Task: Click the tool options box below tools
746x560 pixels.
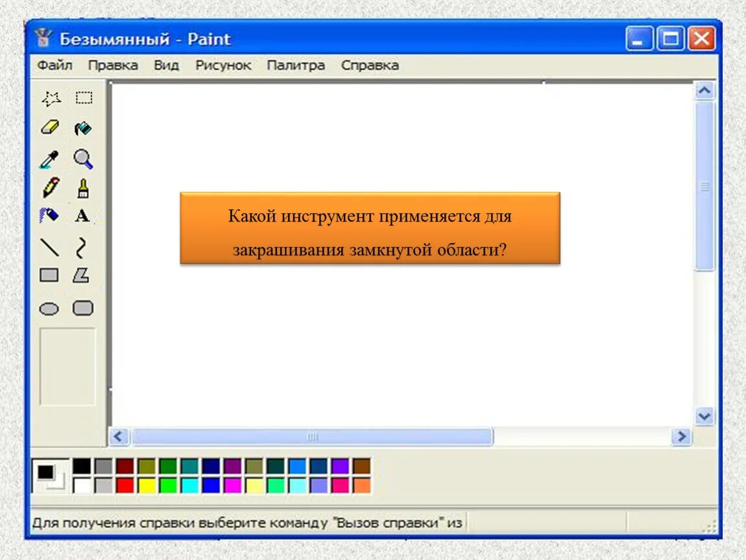Action: (67, 366)
